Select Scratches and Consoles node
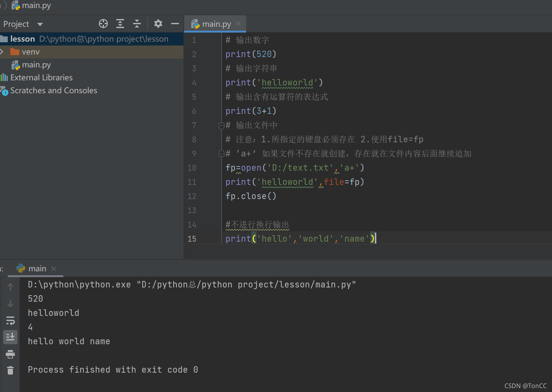This screenshot has height=392, width=552. 54,91
